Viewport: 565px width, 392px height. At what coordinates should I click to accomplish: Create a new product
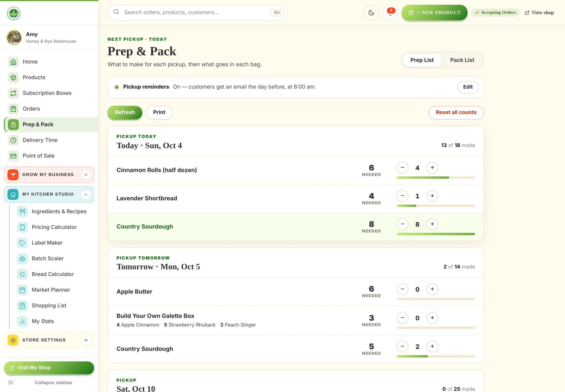[435, 13]
